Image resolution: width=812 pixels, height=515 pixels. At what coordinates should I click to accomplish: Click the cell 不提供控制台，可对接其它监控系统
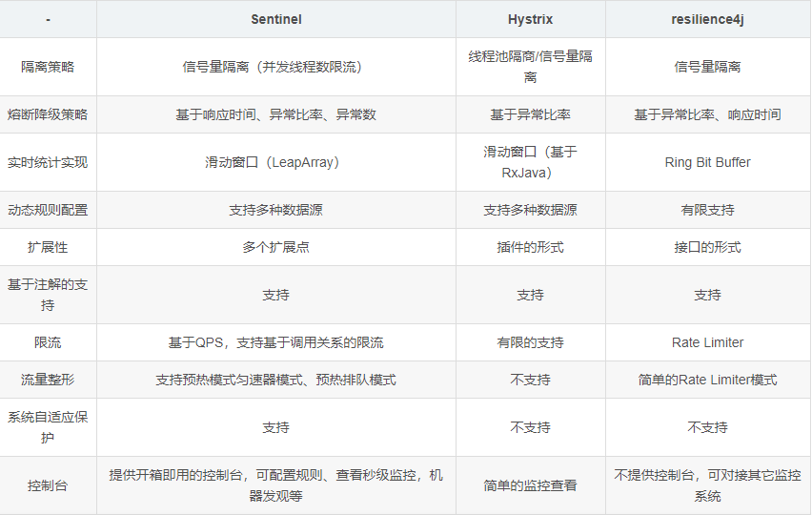707,485
